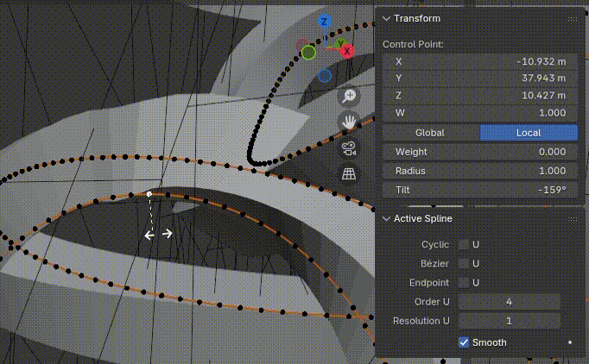This screenshot has height=364, width=589.
Task: Switch perspective/orthographic with the grid icon
Action: 349,174
